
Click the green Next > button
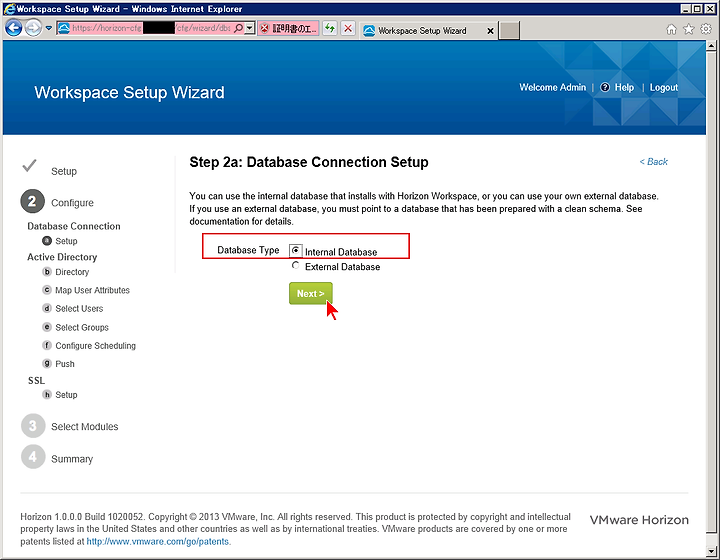click(310, 293)
